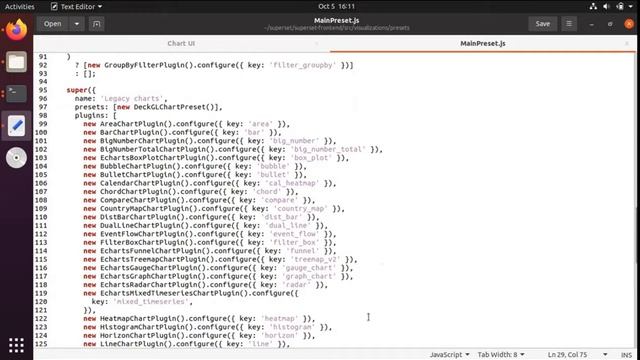Click GroupByFilterPlugin on line 92
Screen dimensions: 640x360
[x=144, y=65]
